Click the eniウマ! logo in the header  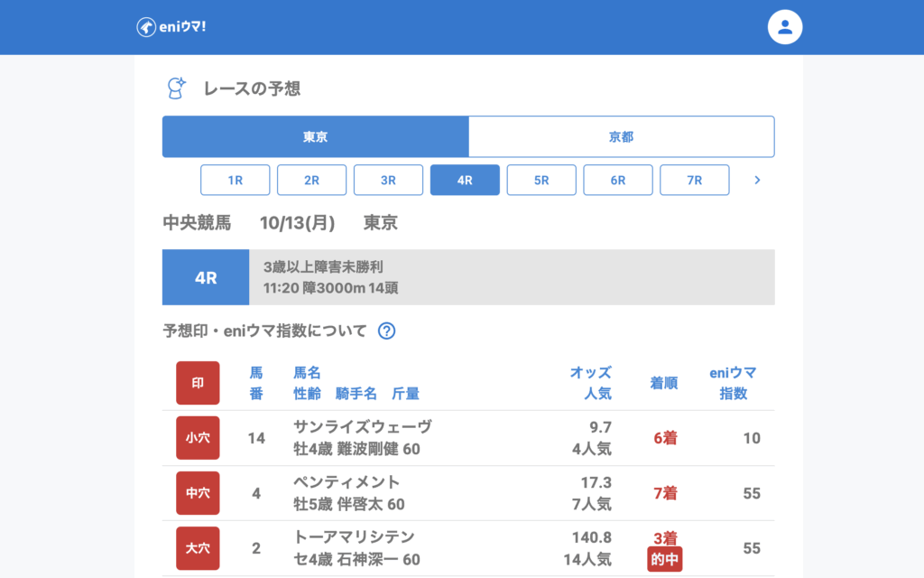coord(171,27)
